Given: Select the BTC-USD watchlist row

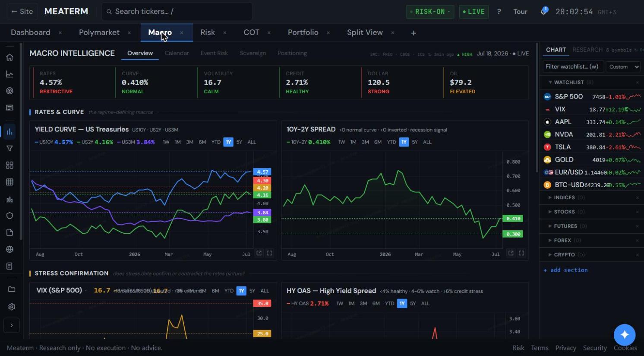Looking at the screenshot, I should click(591, 184).
